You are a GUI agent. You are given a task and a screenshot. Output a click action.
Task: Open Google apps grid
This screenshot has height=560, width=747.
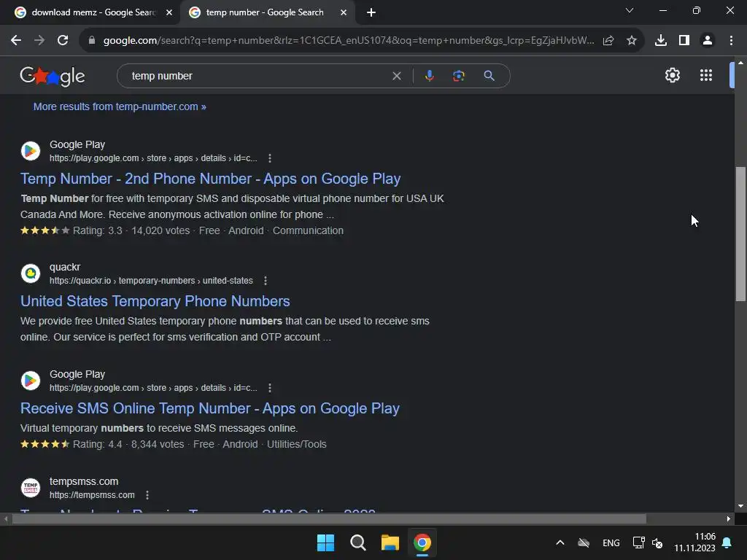[706, 75]
